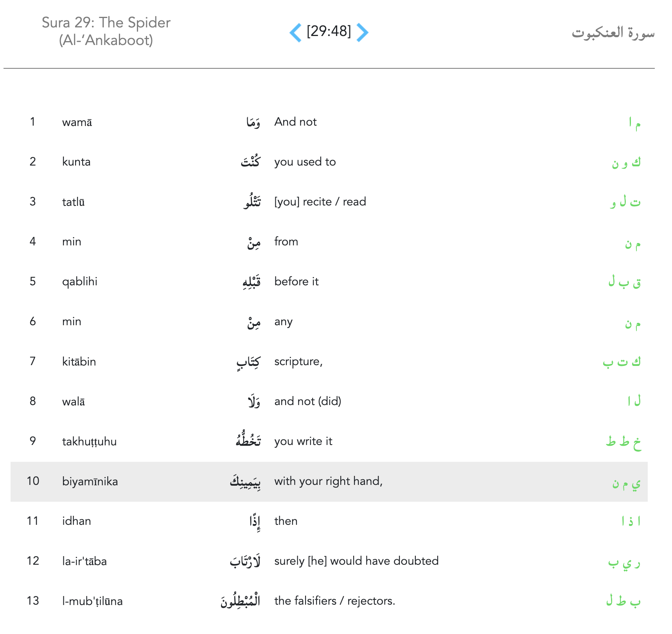Select the transliteration 'kitābin'

(79, 362)
